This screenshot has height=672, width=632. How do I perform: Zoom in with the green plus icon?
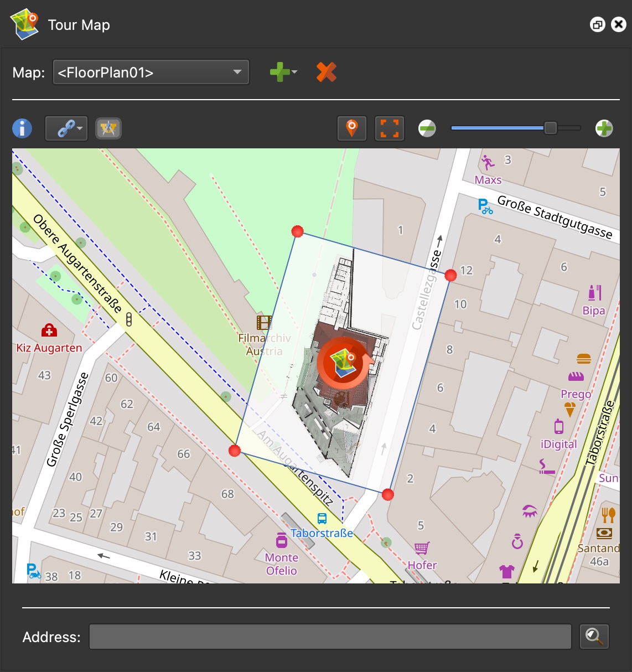click(x=604, y=128)
